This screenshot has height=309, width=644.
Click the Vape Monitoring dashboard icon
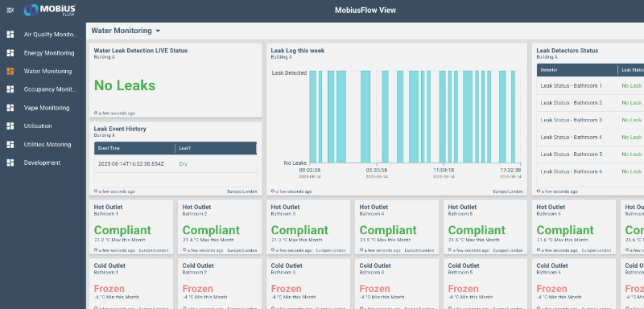point(10,108)
